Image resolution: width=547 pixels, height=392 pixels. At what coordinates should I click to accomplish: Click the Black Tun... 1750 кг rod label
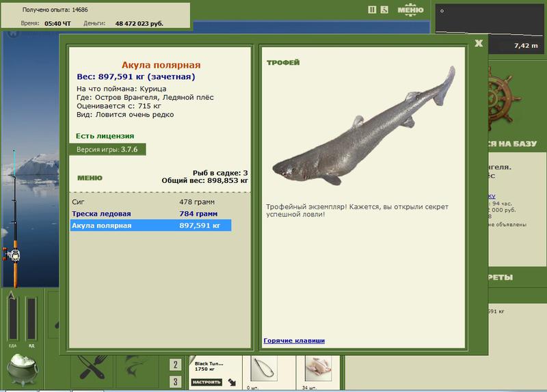(x=209, y=366)
